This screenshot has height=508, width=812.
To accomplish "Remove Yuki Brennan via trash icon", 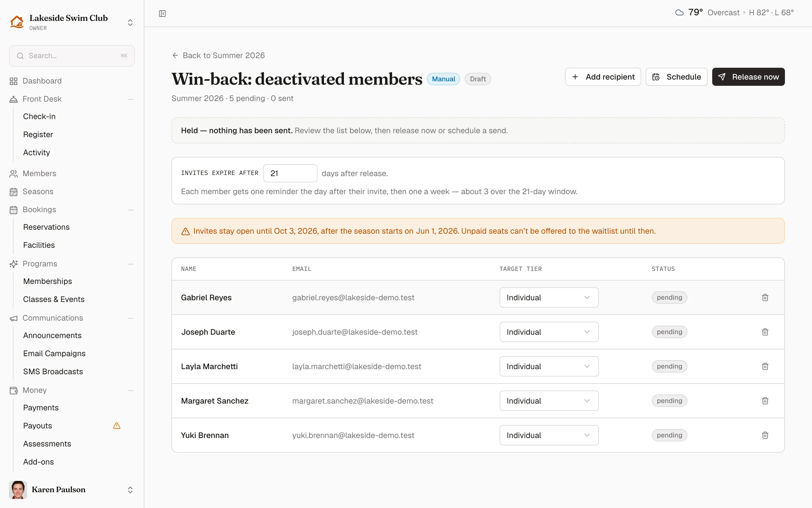I will [x=765, y=435].
